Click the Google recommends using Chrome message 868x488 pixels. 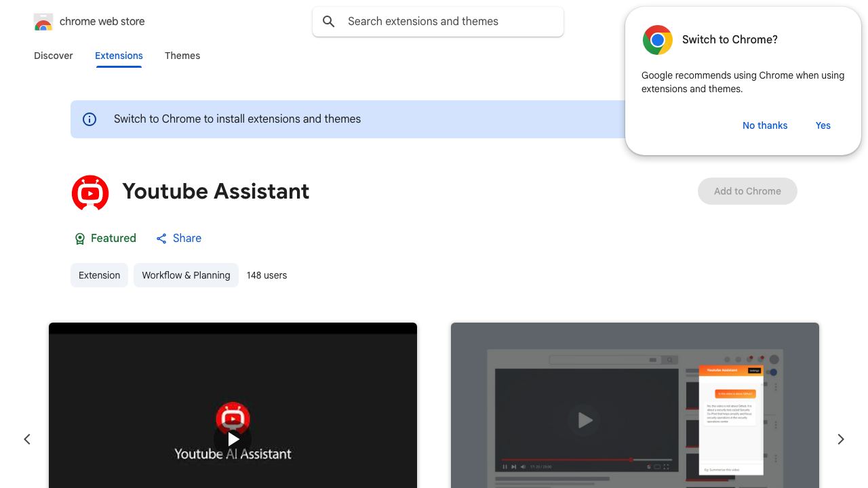(743, 82)
